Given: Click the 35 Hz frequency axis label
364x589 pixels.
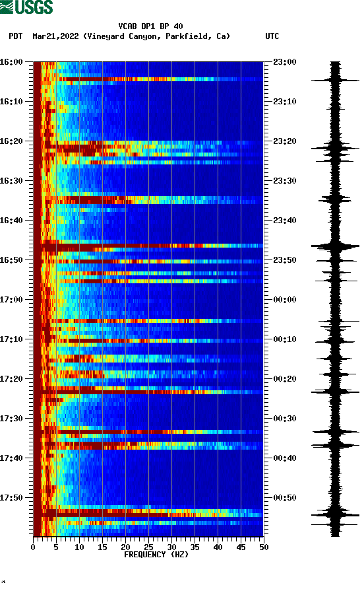Looking at the screenshot, I should (x=195, y=547).
